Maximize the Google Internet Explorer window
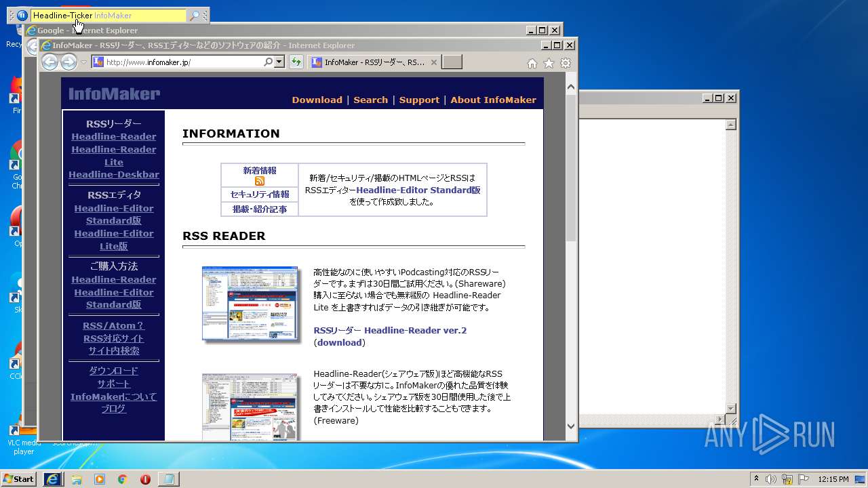 click(x=542, y=30)
